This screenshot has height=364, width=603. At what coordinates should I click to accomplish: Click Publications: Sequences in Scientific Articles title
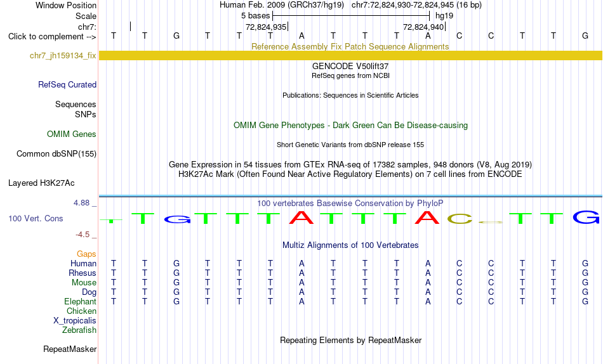tap(350, 95)
